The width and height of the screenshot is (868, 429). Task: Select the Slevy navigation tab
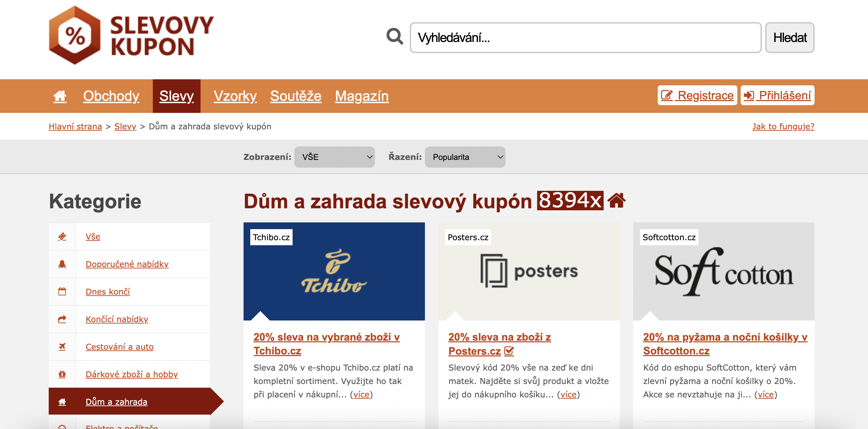[x=177, y=96]
